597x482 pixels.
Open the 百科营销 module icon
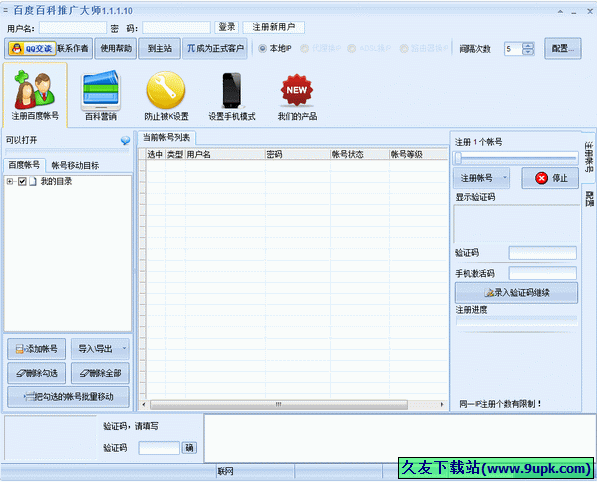coord(101,95)
